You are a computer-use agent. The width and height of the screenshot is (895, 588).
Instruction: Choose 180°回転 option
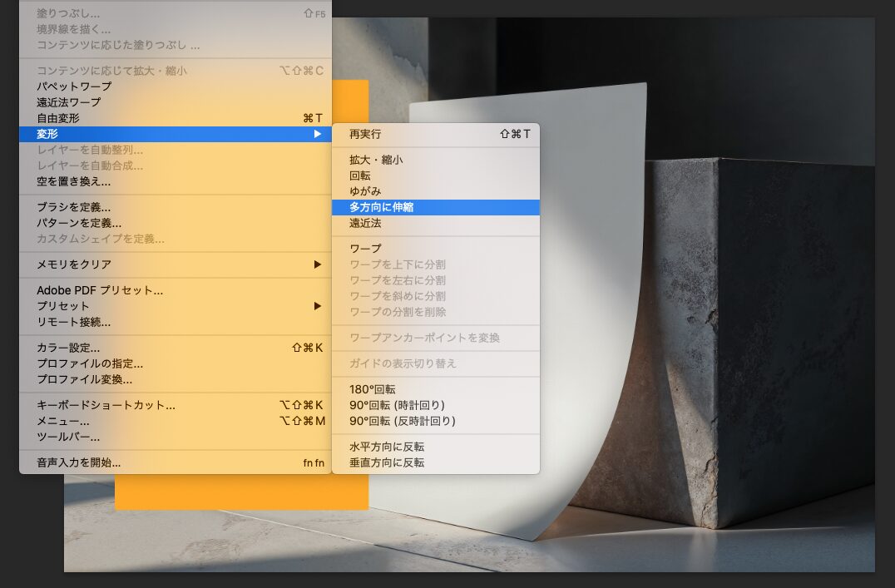point(436,389)
